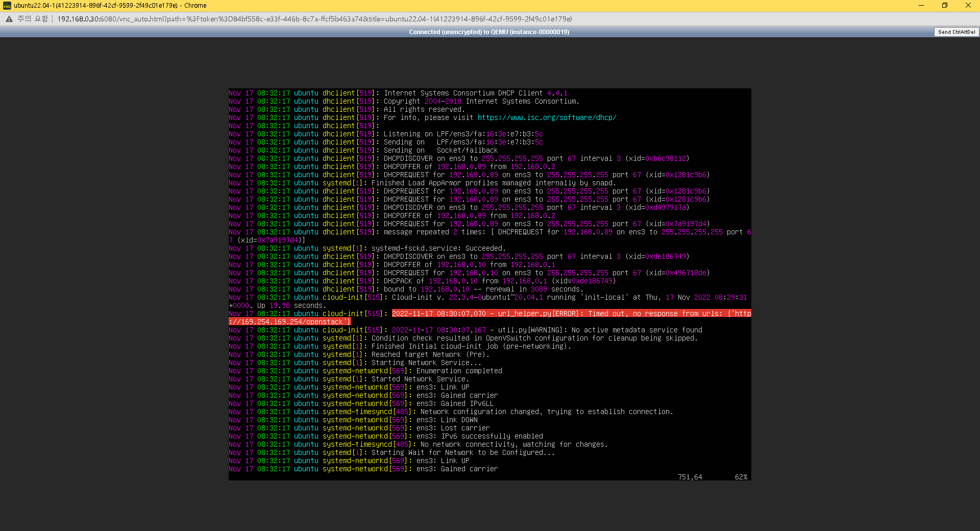Click 'Finished Load AppArmor profiles' log line
This screenshot has width=980, height=531.
(x=423, y=183)
